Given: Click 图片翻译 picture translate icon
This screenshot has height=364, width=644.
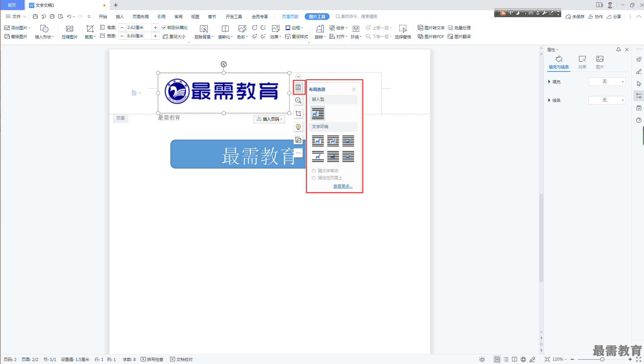Looking at the screenshot, I should [x=450, y=36].
